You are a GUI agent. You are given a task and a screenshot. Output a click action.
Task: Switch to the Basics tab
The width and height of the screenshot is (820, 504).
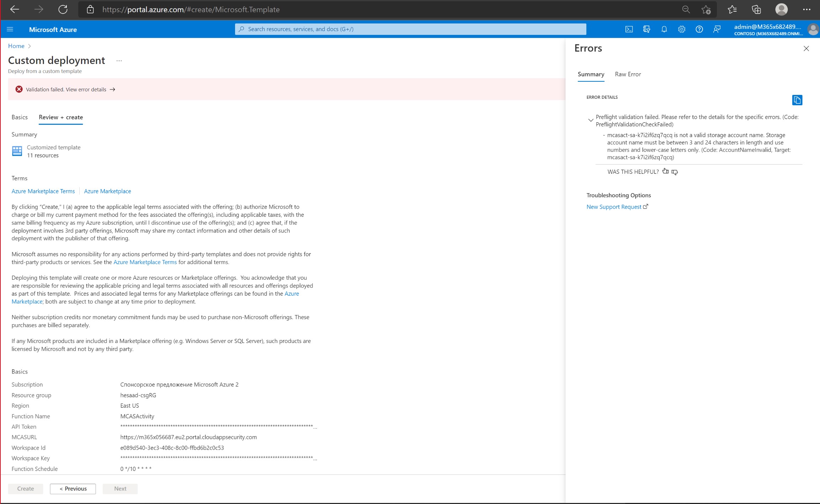(x=20, y=117)
